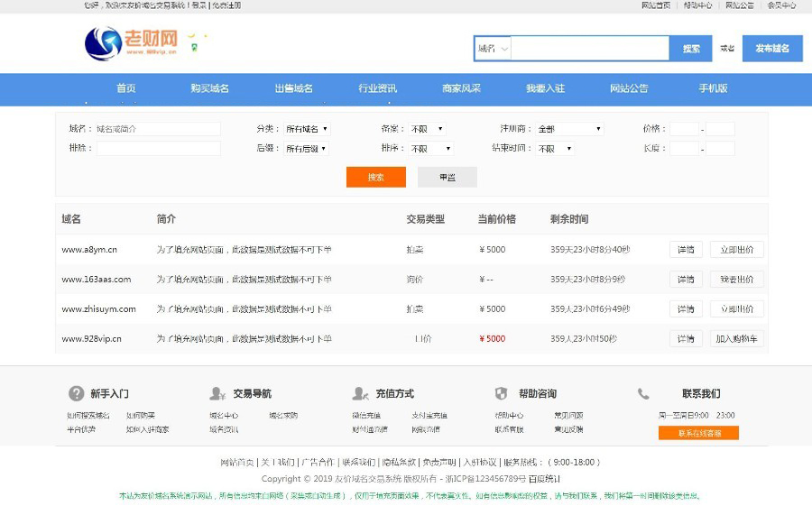Open the 注册商 全部 dropdown
This screenshot has height=515, width=812.
tap(568, 129)
